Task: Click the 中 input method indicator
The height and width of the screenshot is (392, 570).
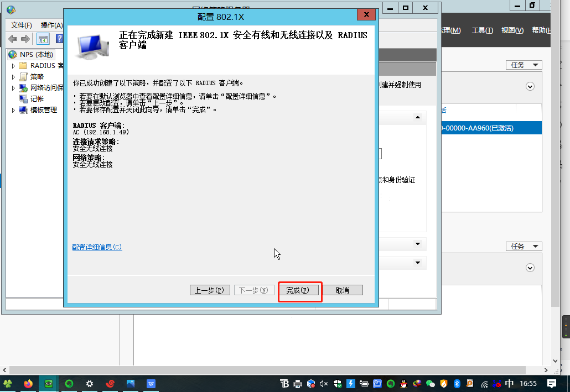Action: (509, 384)
